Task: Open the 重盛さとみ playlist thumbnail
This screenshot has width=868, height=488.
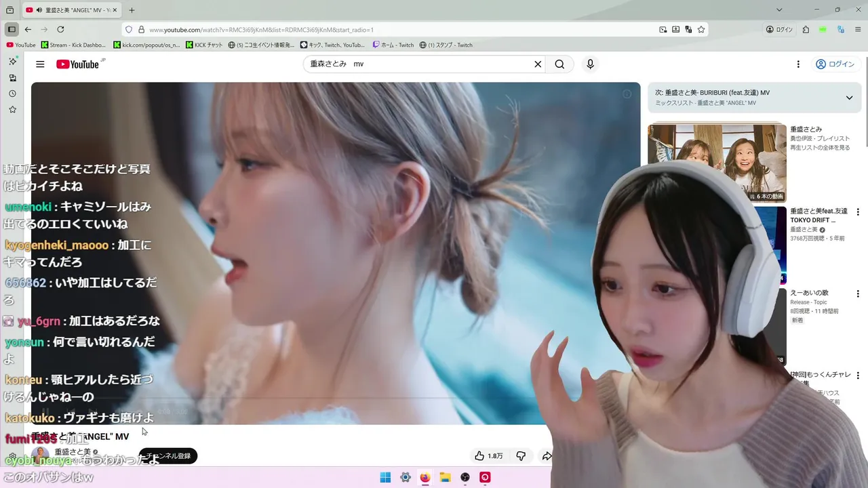Action: pyautogui.click(x=717, y=163)
